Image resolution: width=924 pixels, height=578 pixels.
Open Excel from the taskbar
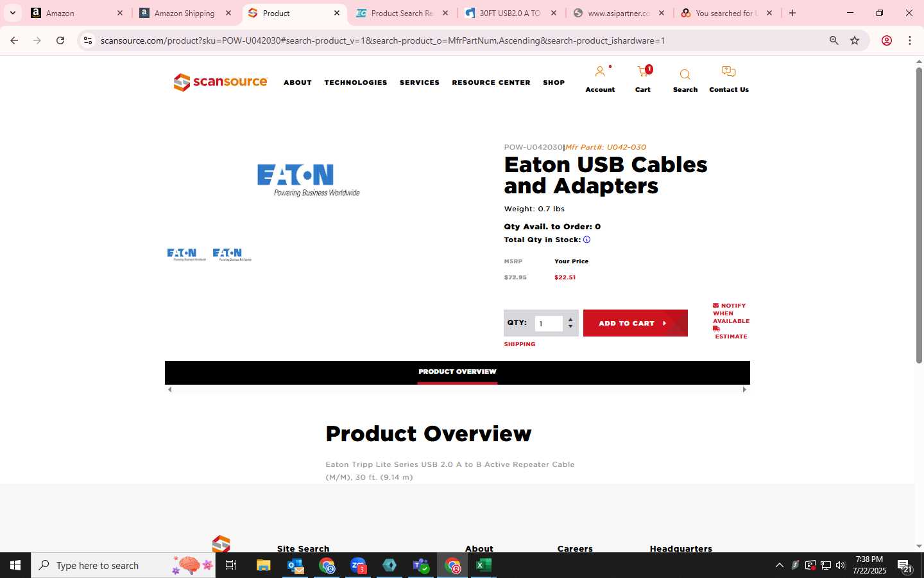pos(484,565)
